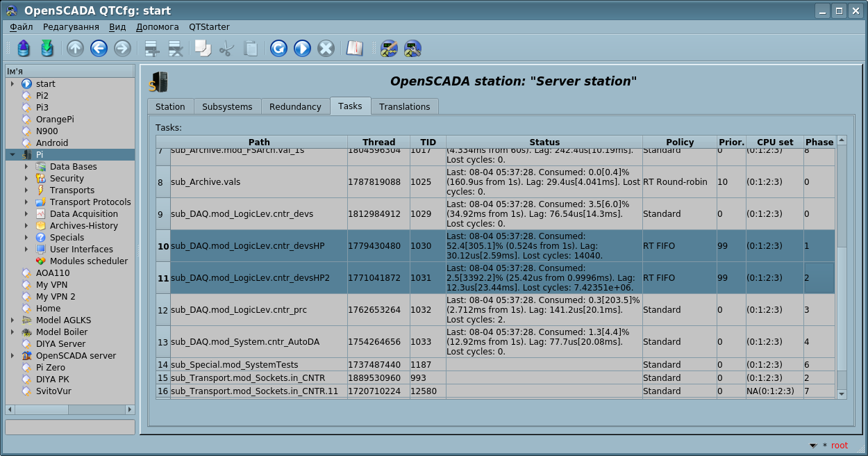Click the Load from database toolbar icon
The height and width of the screenshot is (456, 868).
click(24, 48)
